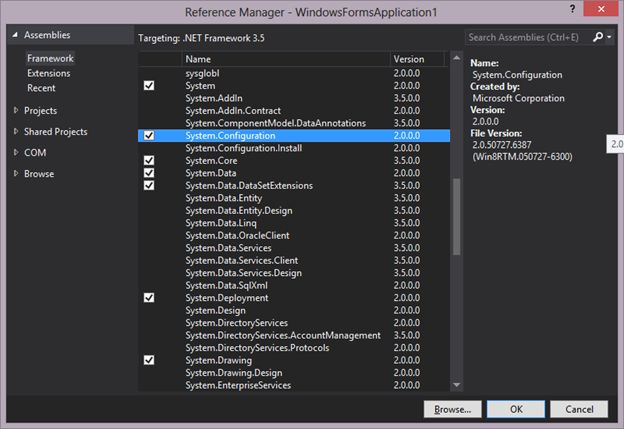This screenshot has width=624, height=429.
Task: Expand the Projects section
Action: point(16,110)
